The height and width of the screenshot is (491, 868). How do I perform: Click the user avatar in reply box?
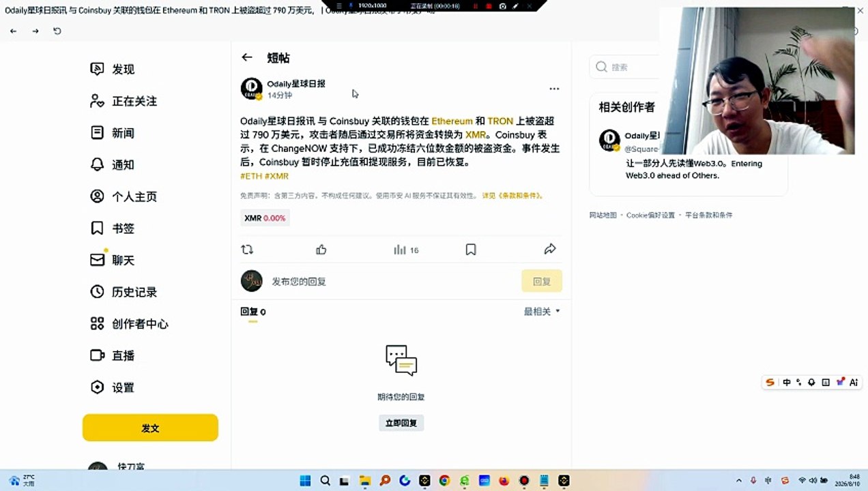coord(252,281)
